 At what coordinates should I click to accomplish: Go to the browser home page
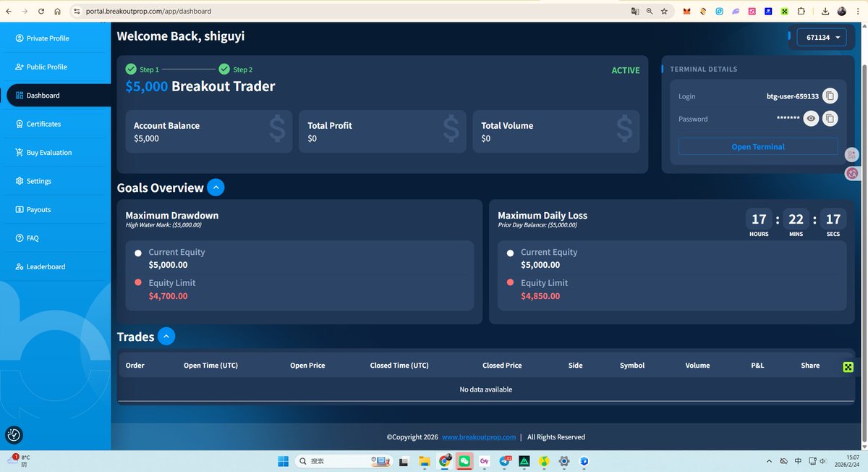[57, 12]
